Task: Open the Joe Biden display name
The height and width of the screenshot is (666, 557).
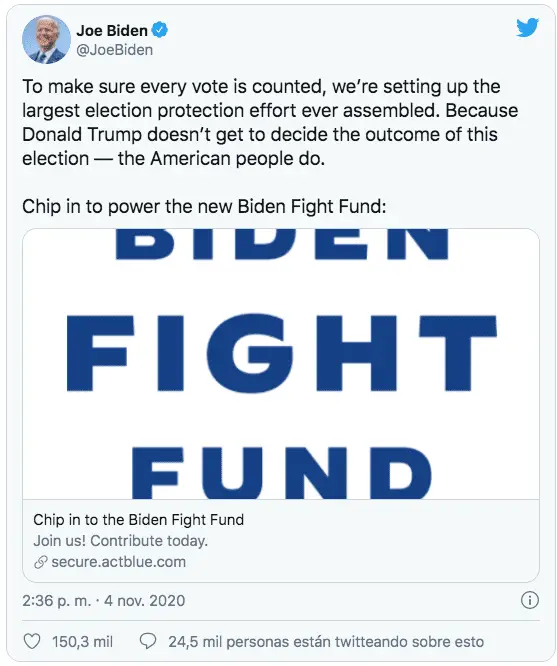Action: click(x=112, y=31)
